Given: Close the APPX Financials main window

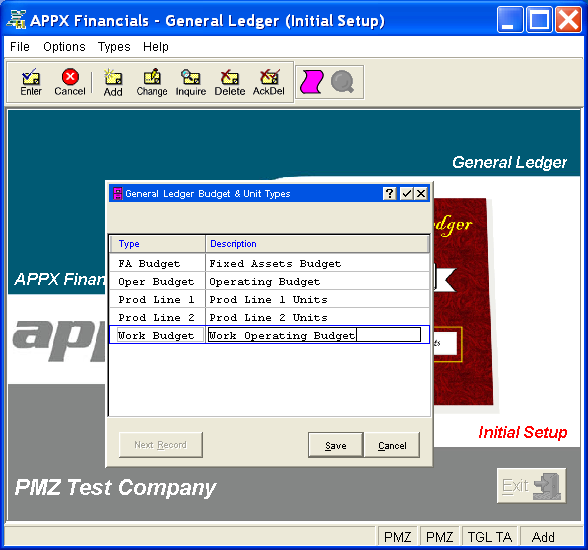Looking at the screenshot, I should pos(568,19).
